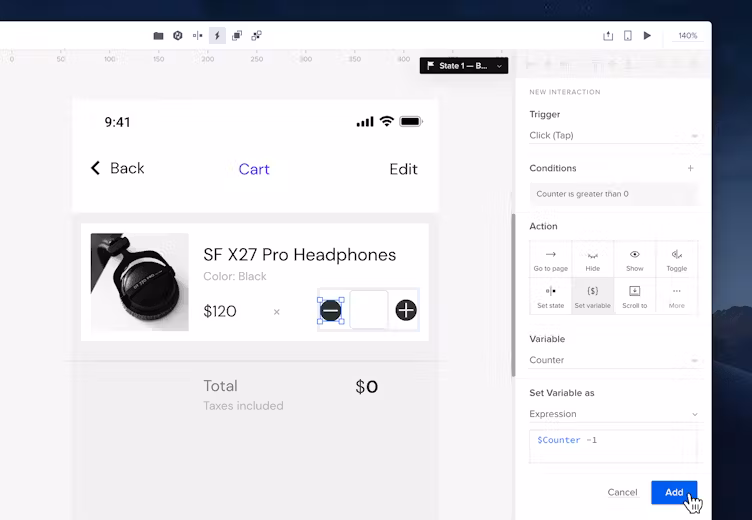Open the Click (Tap) trigger dropdown
The height and width of the screenshot is (520, 752).
[614, 135]
